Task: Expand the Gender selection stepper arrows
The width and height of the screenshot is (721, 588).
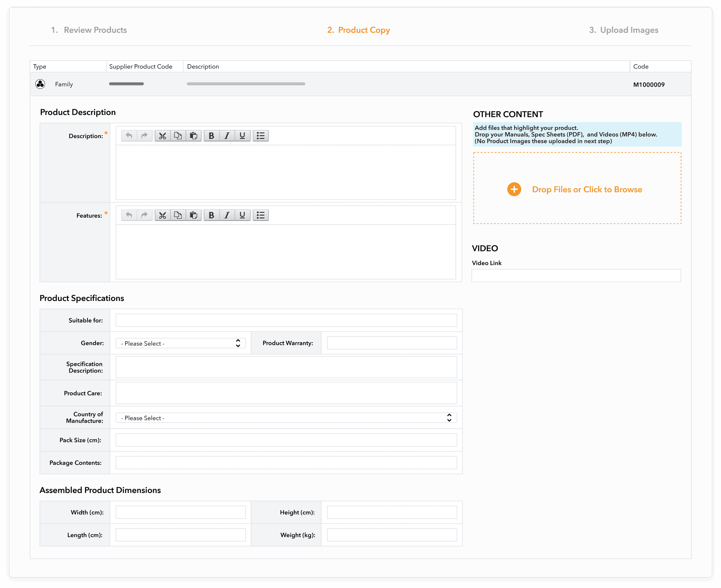Action: 238,343
